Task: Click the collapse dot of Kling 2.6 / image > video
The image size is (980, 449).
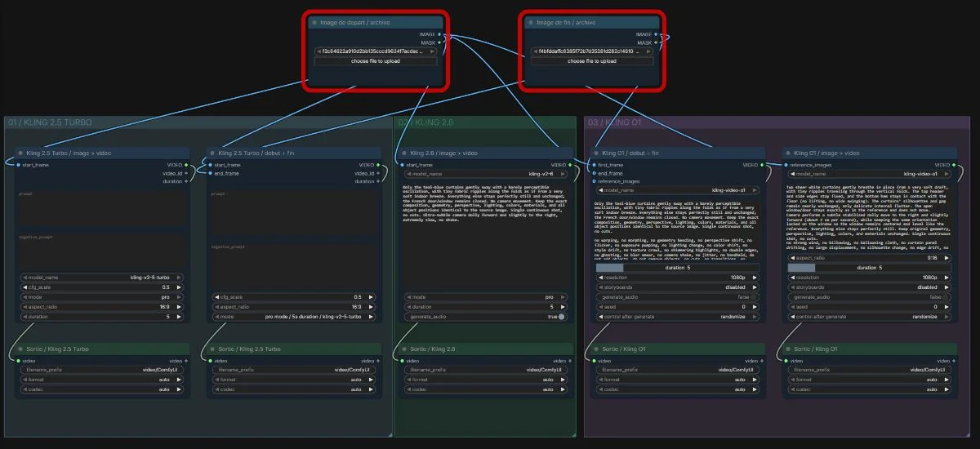Action: (403, 153)
